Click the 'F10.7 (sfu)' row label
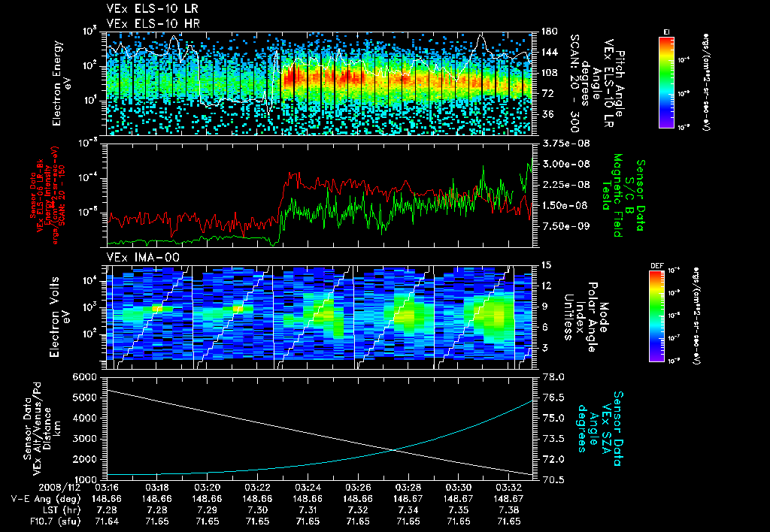 [55, 521]
